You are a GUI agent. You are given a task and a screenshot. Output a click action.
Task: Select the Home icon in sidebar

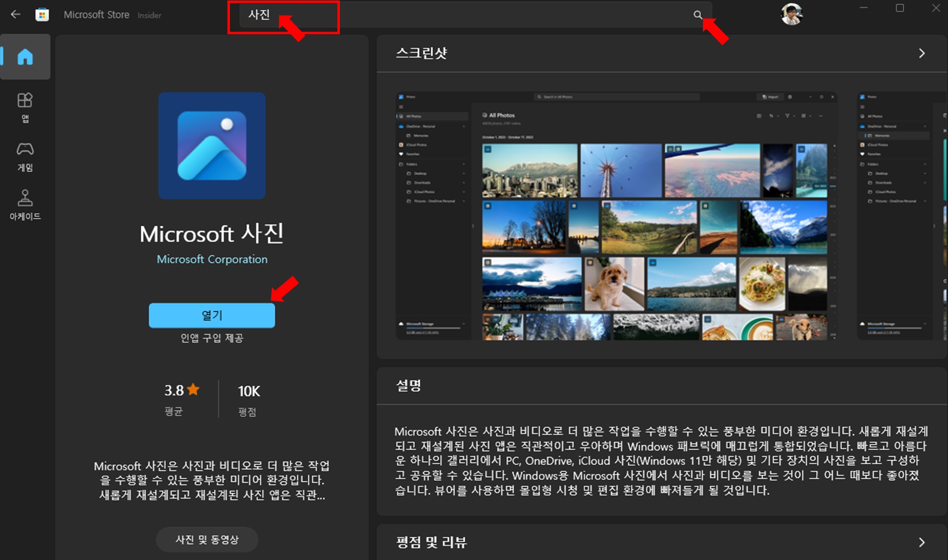[25, 56]
